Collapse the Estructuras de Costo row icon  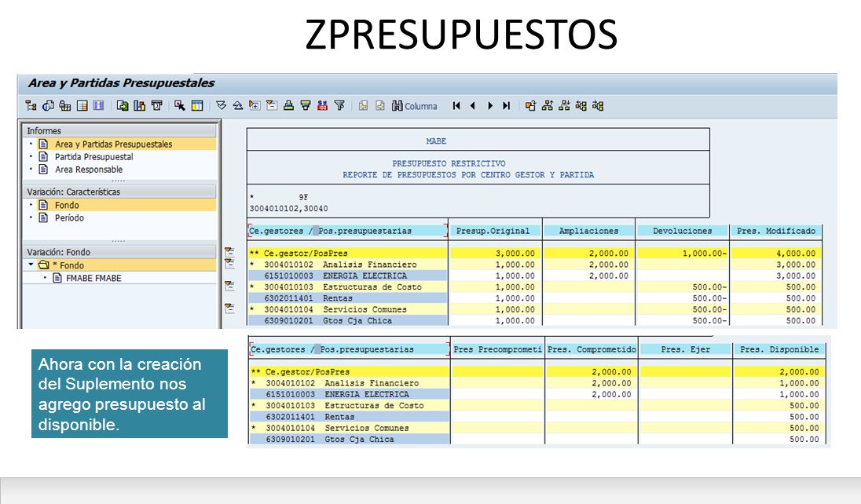(230, 286)
